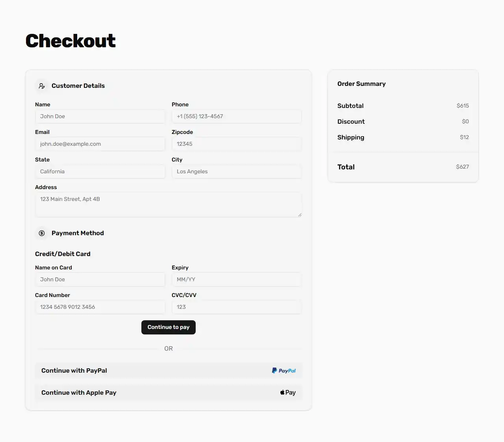The image size is (504, 442).
Task: Click the Name input field
Action: [x=100, y=116]
